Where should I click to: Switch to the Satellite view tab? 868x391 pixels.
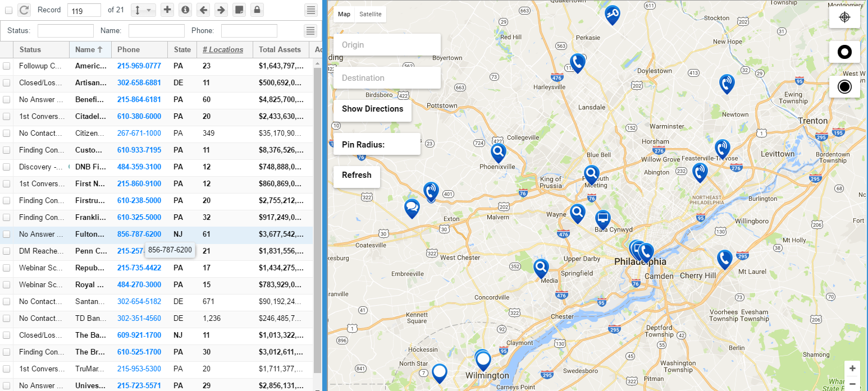(x=371, y=14)
